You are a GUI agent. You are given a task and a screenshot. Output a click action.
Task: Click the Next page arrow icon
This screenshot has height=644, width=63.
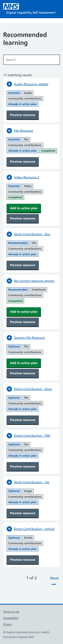coord(53,584)
